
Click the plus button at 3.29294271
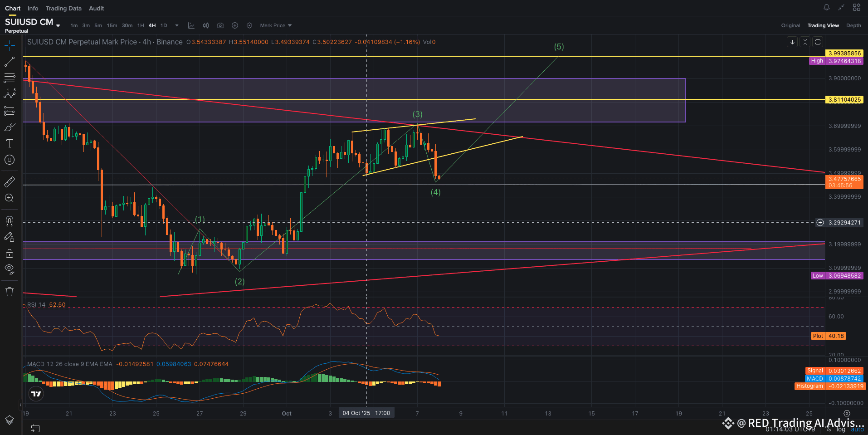coord(820,222)
